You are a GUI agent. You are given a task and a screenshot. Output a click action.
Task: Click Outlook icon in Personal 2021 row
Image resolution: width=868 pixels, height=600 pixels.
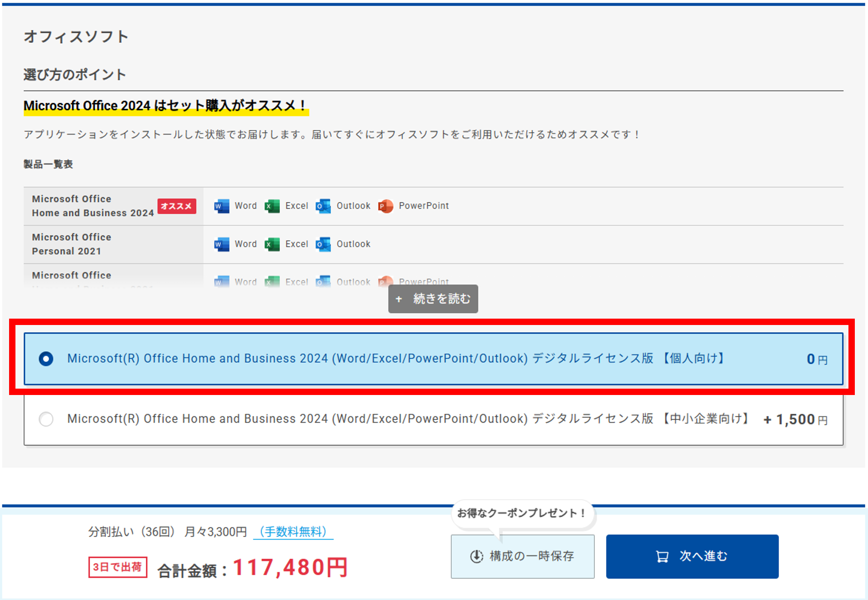click(x=323, y=244)
